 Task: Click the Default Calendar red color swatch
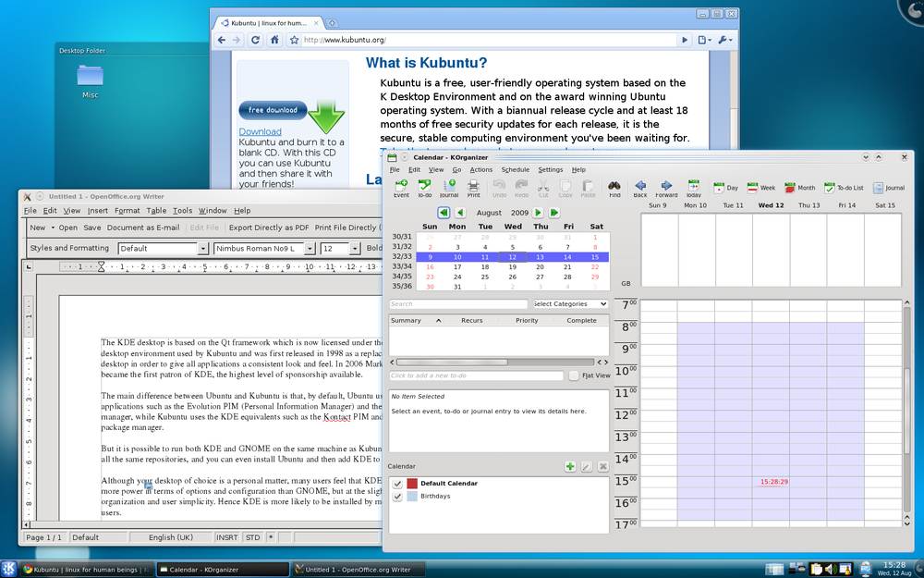411,483
